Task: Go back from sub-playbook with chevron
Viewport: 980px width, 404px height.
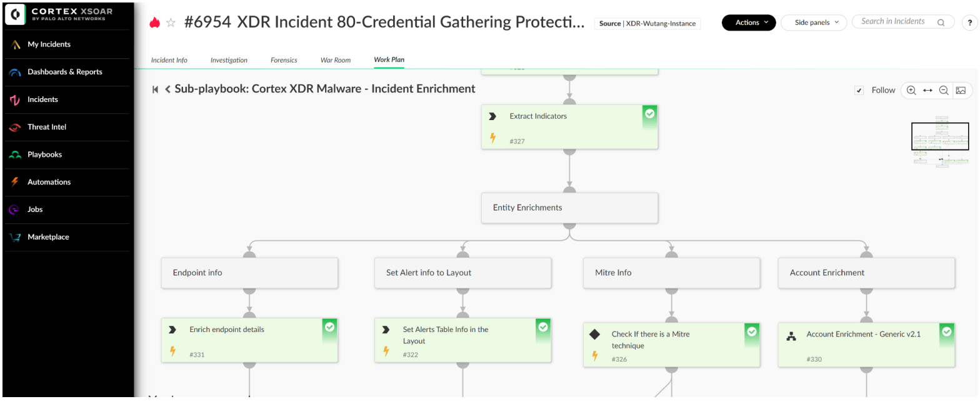Action: 167,89
